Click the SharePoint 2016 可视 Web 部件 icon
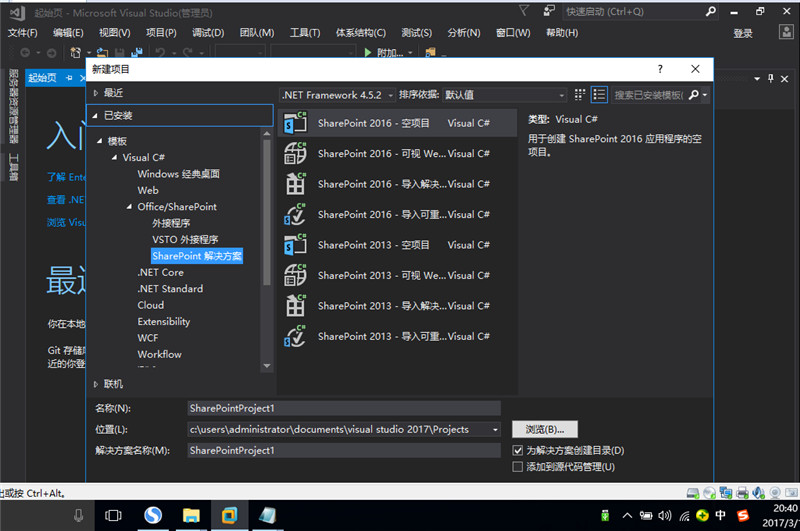 pyautogui.click(x=295, y=153)
